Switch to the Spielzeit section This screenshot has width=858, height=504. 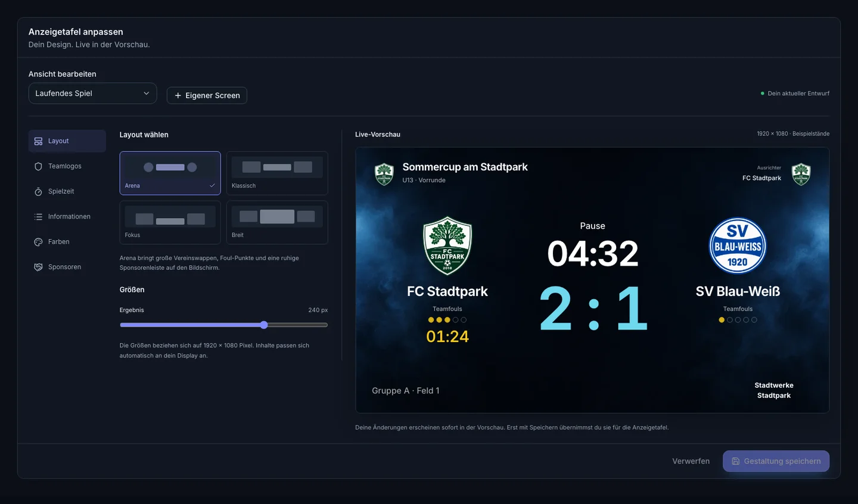67,191
